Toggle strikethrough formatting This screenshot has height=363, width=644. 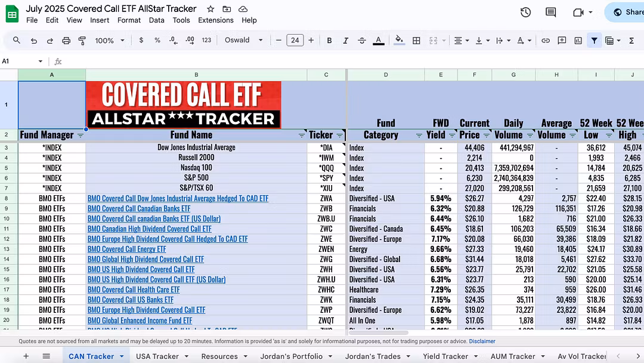(362, 40)
